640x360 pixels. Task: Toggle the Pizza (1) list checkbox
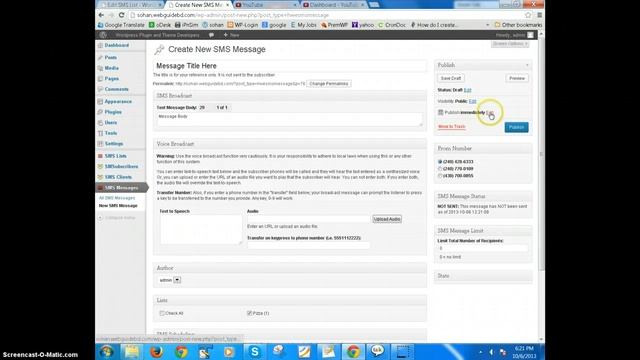tap(249, 313)
